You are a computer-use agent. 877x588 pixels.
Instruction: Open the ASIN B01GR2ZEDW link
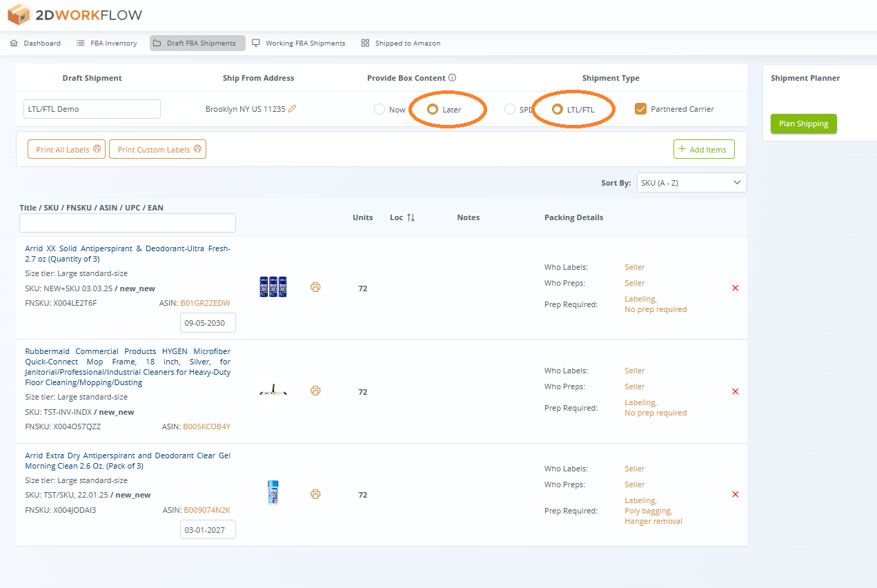pos(206,302)
